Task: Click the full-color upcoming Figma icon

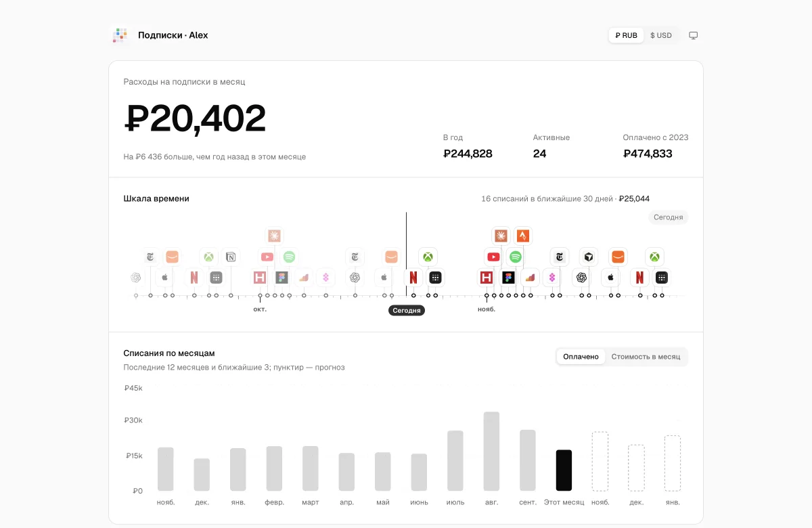Action: tap(508, 278)
